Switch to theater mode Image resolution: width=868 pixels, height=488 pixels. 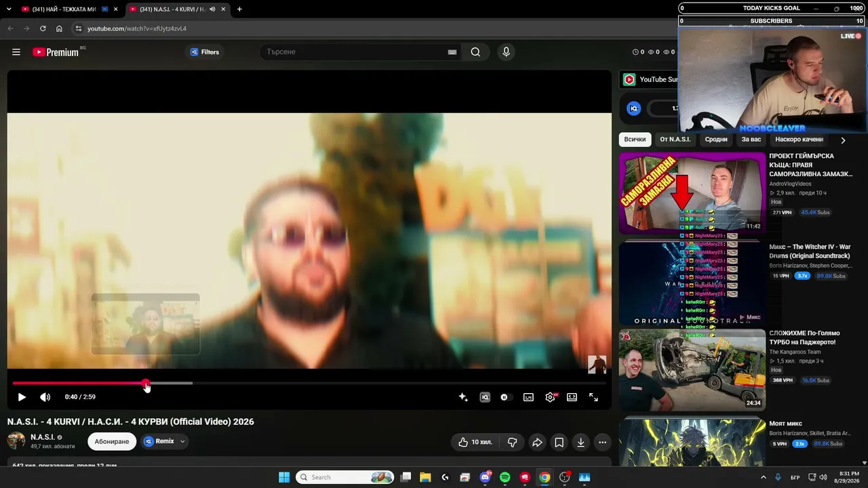click(x=572, y=397)
